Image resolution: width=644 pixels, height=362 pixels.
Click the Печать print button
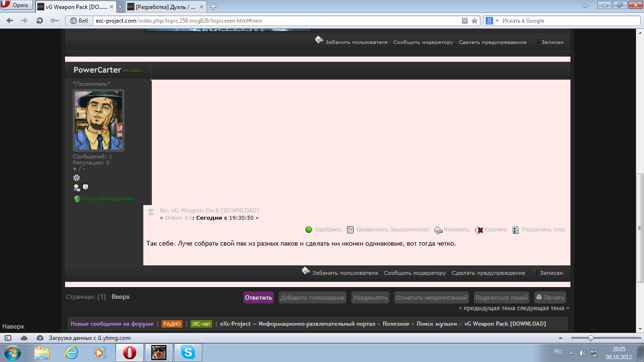[550, 297]
